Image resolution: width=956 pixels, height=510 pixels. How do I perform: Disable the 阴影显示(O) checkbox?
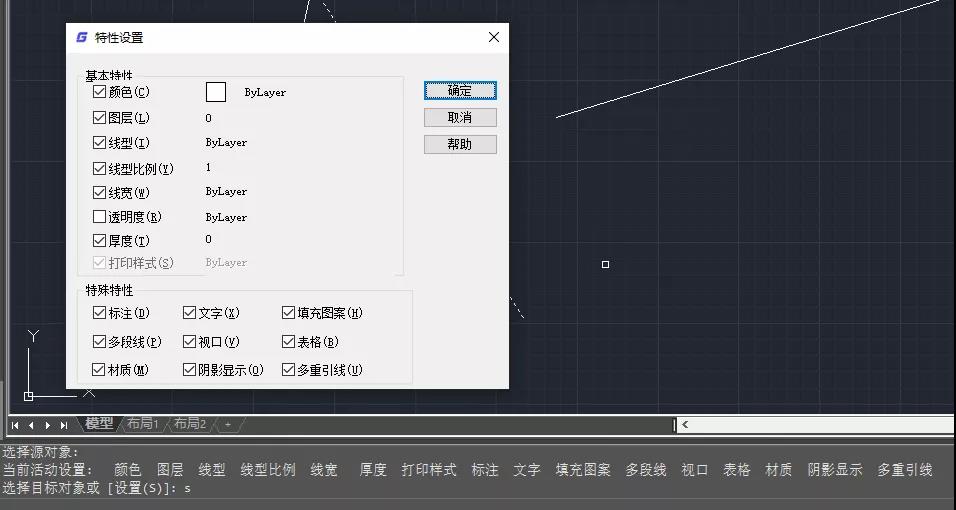coord(189,370)
